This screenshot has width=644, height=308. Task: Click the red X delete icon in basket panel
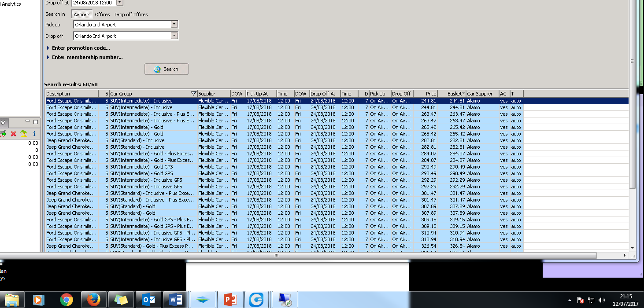13,133
